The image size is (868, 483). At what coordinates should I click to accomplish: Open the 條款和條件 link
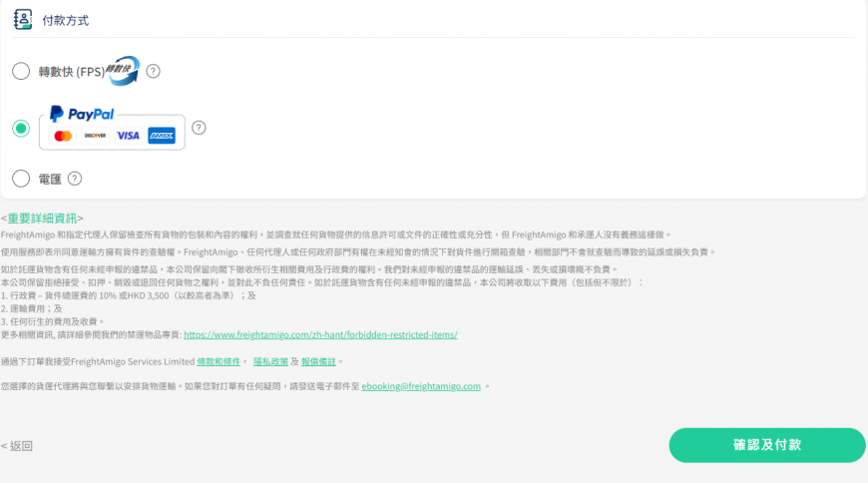218,361
